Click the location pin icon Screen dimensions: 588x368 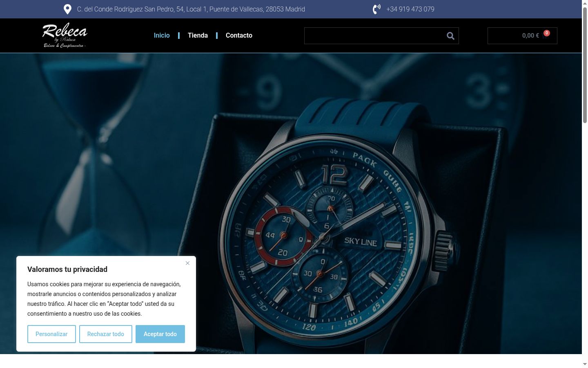68,9
